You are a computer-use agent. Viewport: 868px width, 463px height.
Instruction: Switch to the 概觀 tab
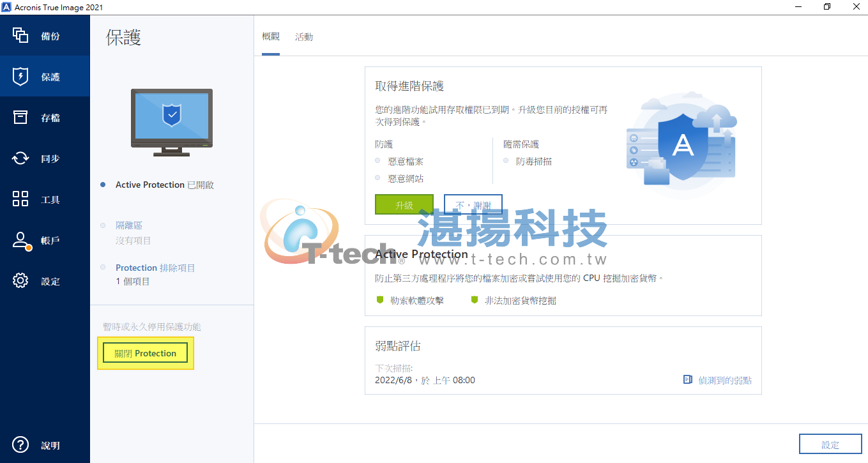tap(271, 36)
